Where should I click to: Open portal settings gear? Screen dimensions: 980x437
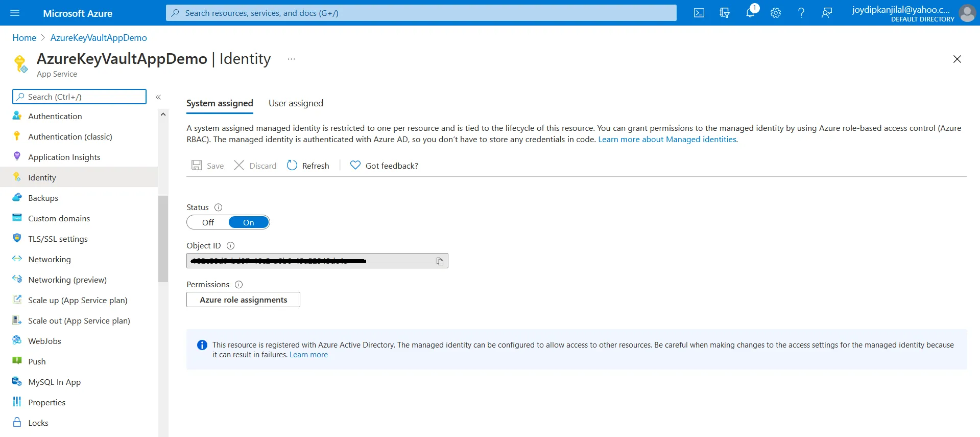[776, 13]
